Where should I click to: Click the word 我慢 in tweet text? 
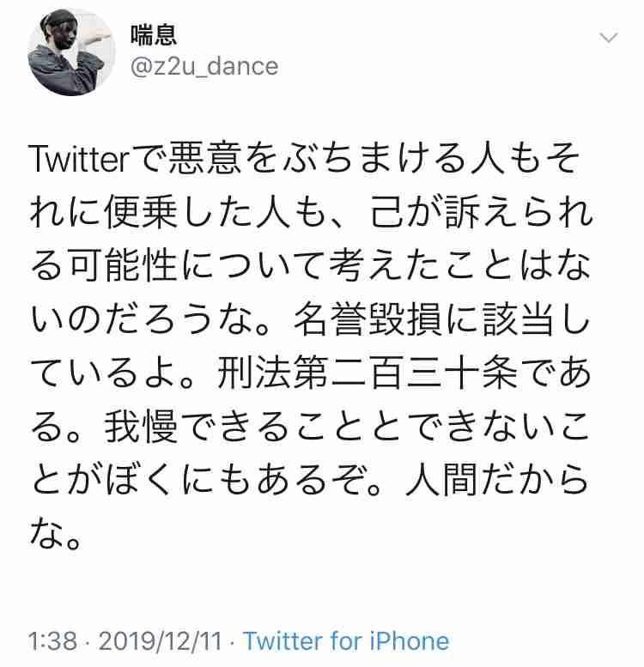[x=141, y=427]
